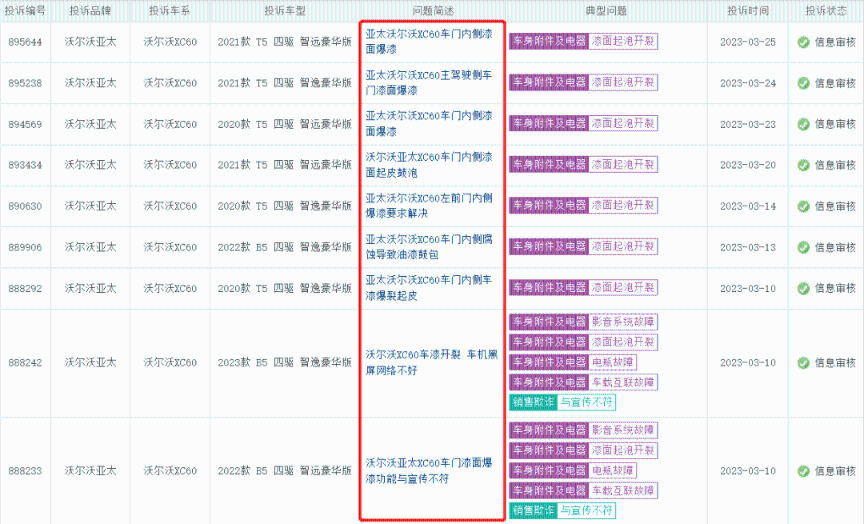
Task: Select complaint number 893434
Action: coord(25,165)
